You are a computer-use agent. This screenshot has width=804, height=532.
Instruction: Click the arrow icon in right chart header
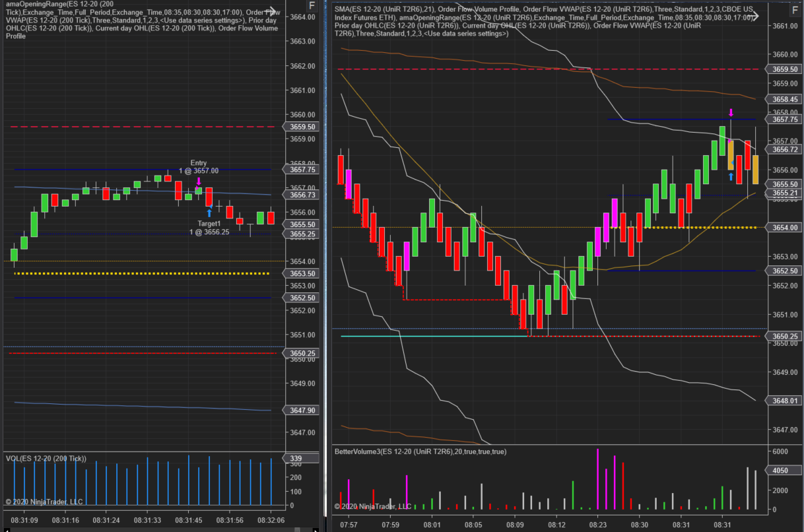coord(752,15)
